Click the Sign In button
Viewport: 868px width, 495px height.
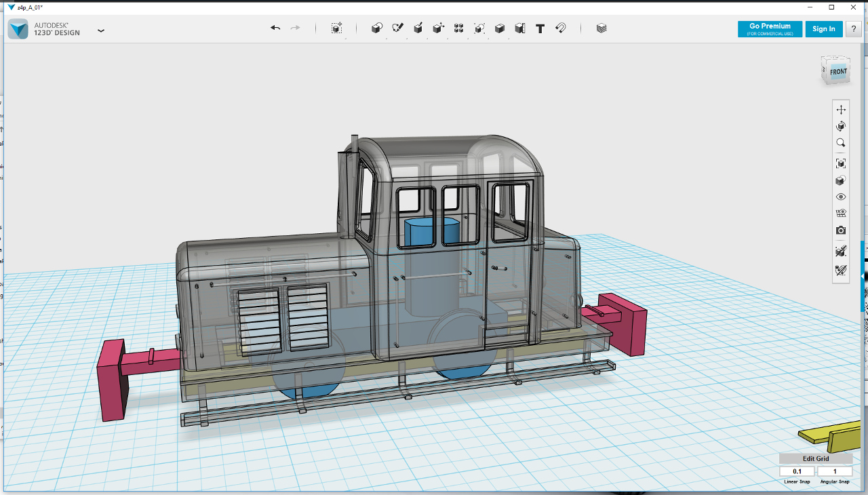click(824, 29)
